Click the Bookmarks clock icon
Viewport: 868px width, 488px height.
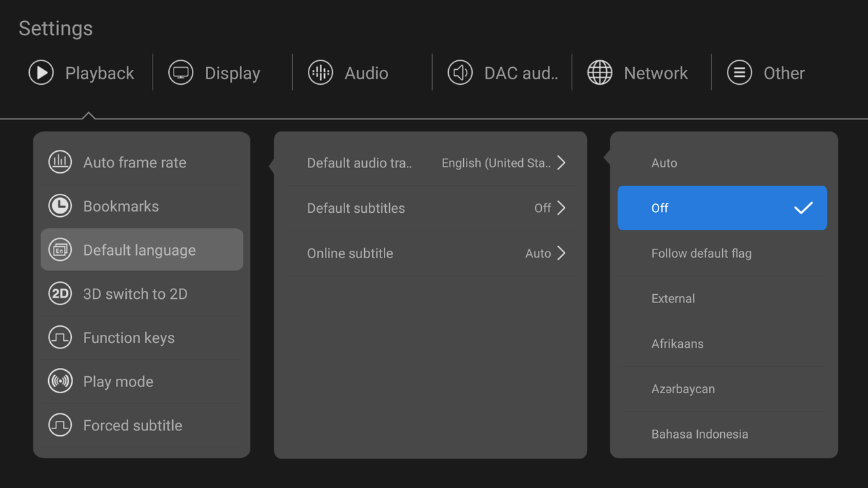click(60, 206)
